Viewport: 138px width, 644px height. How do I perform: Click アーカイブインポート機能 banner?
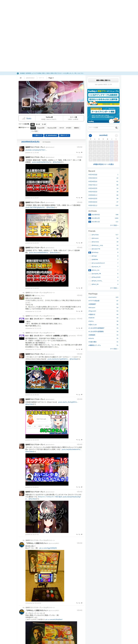tap(103, 115)
